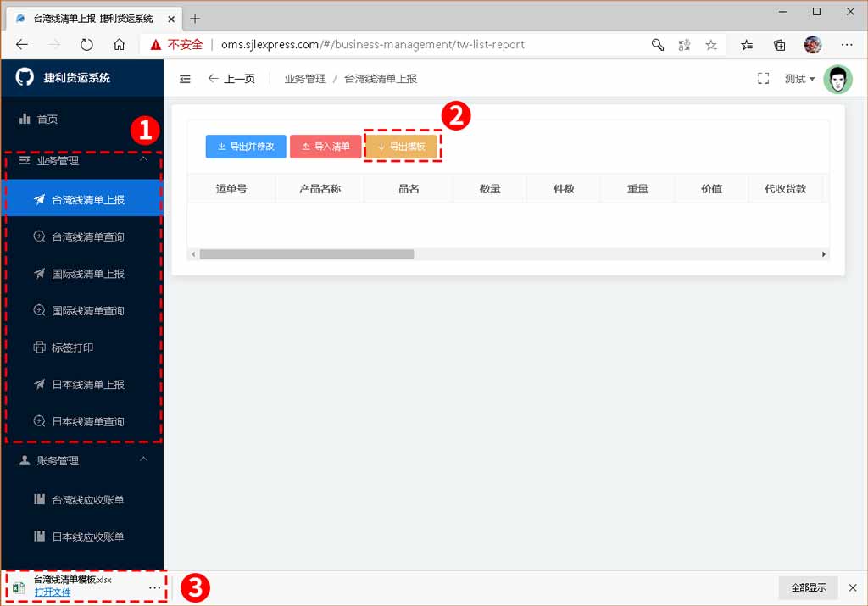The image size is (868, 606).
Task: Open the collections icon
Action: point(780,45)
